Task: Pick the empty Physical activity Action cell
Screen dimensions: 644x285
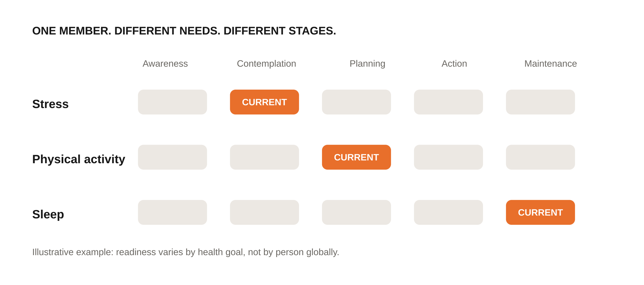Action: coord(448,157)
